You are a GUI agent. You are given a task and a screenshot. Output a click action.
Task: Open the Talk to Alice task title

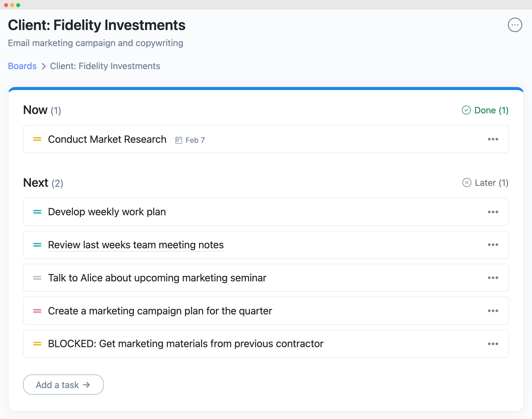(x=157, y=278)
